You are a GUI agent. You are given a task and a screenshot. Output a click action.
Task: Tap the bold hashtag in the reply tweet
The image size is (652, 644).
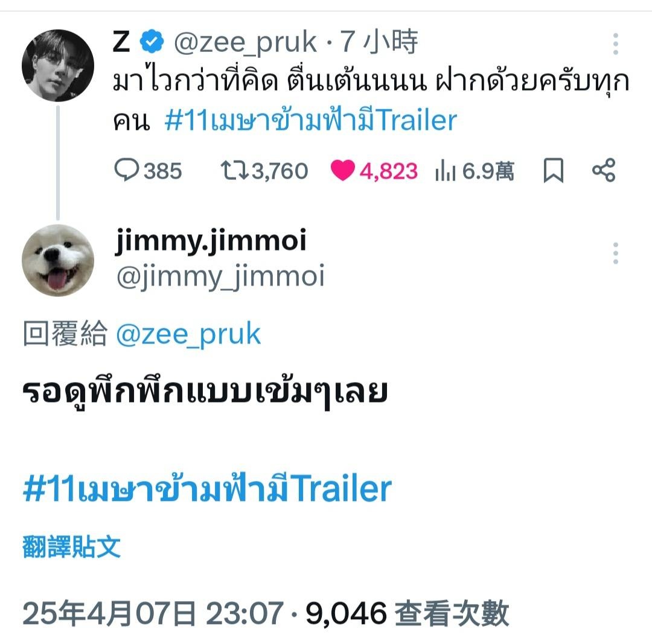[208, 488]
